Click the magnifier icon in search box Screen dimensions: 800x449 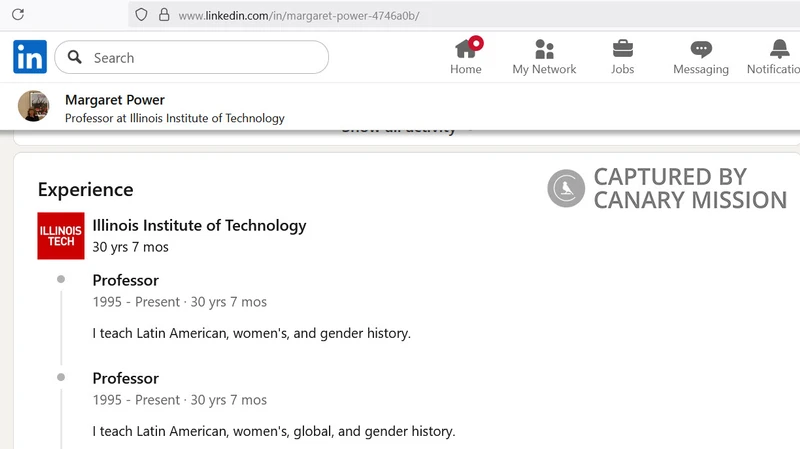75,58
